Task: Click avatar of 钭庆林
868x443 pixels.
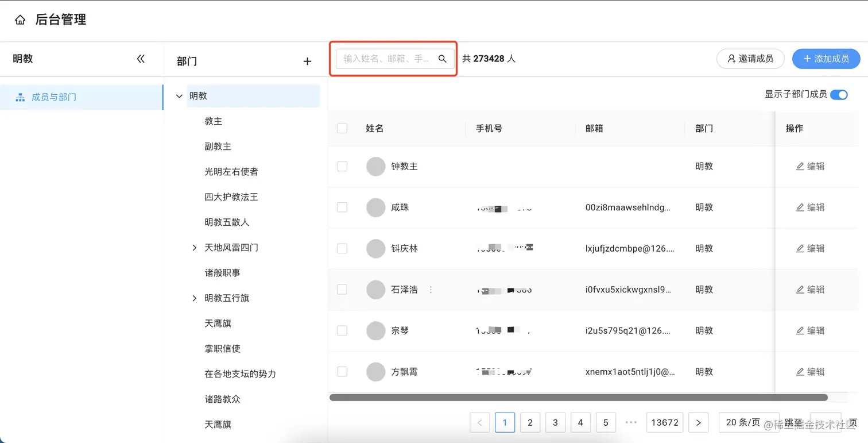Action: pyautogui.click(x=376, y=249)
